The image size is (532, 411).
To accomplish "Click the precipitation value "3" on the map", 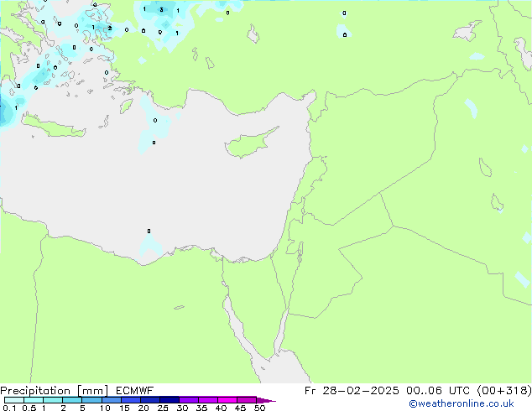I will 161,10.
